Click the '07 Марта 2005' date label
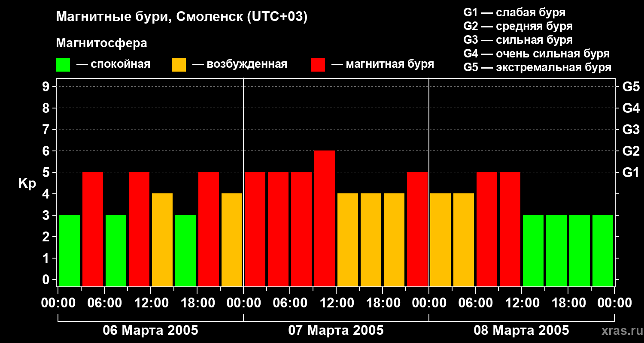 click(336, 331)
